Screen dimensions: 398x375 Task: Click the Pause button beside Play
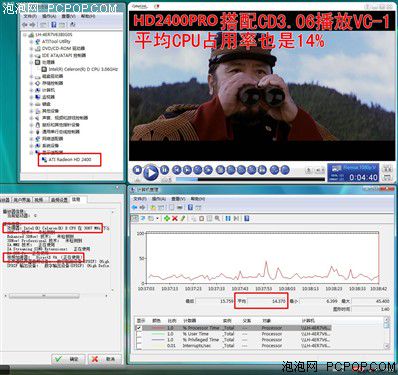164,170
